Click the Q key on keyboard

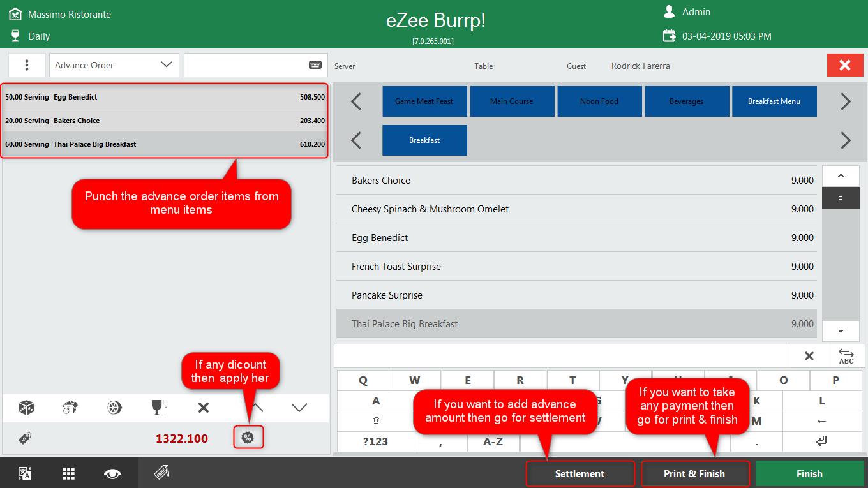point(363,380)
